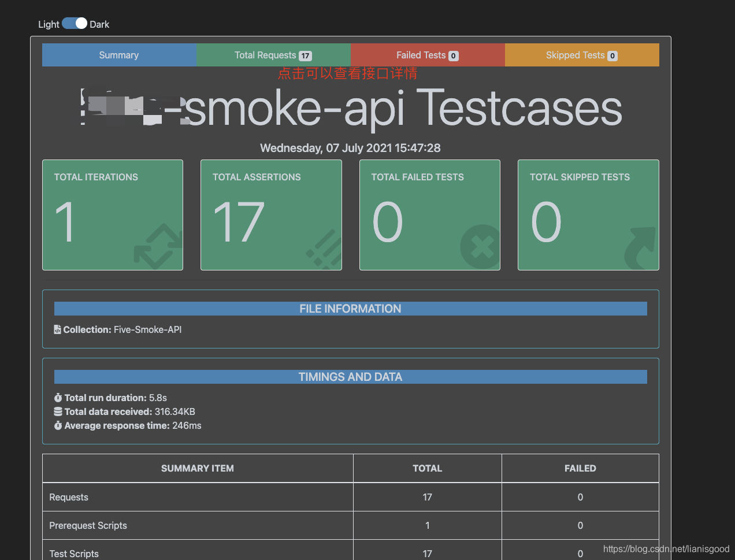Click the 5.8s run duration value

point(158,398)
